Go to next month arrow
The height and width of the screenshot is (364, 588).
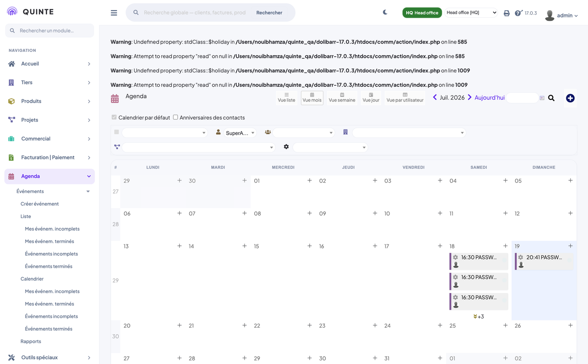pyautogui.click(x=469, y=97)
